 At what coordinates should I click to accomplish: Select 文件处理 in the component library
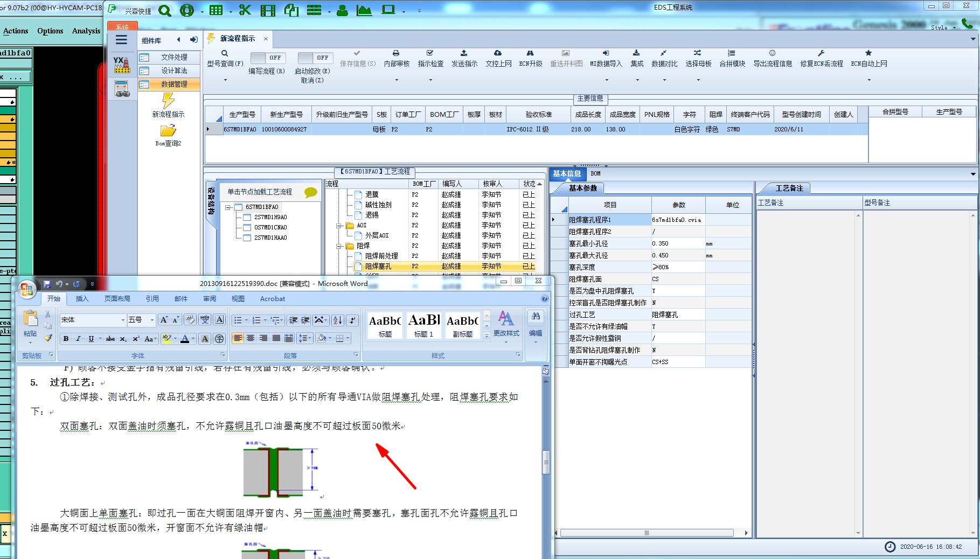pyautogui.click(x=169, y=57)
